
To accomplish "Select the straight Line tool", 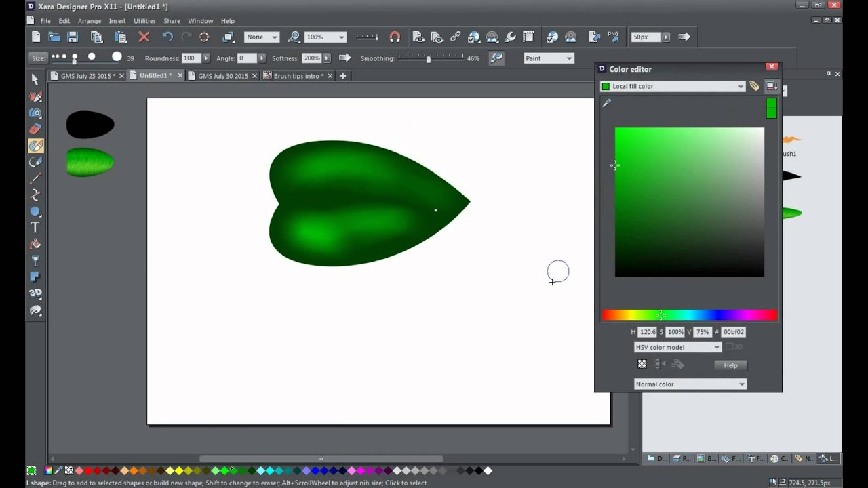I will click(35, 178).
